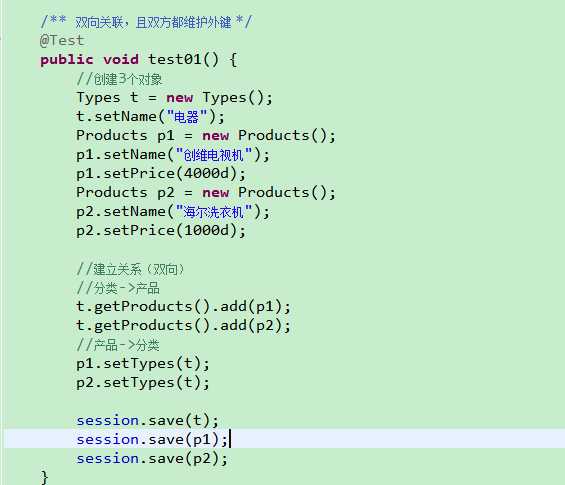The image size is (565, 485).
Task: Click the highlighted line session.save(p1);
Action: [x=152, y=440]
